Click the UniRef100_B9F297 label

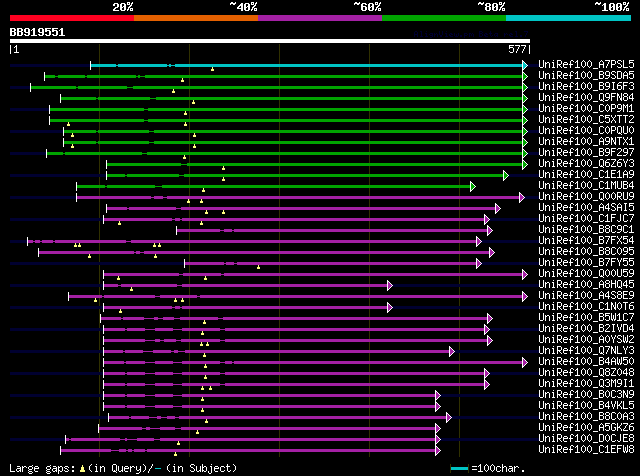click(x=586, y=152)
